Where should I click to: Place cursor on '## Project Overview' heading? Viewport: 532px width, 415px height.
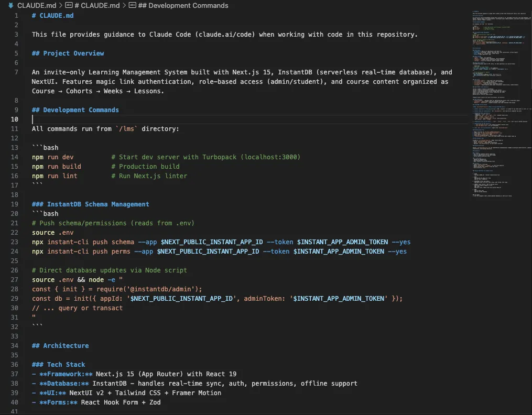coord(68,53)
